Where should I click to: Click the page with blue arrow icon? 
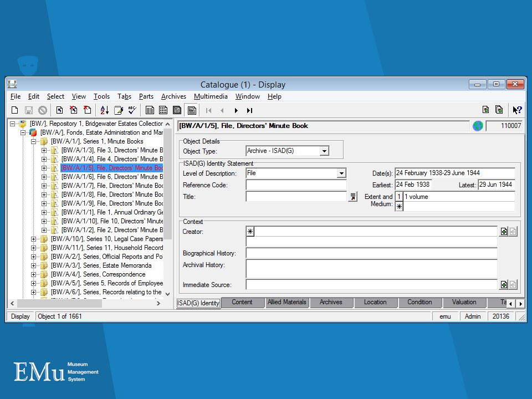[59, 110]
